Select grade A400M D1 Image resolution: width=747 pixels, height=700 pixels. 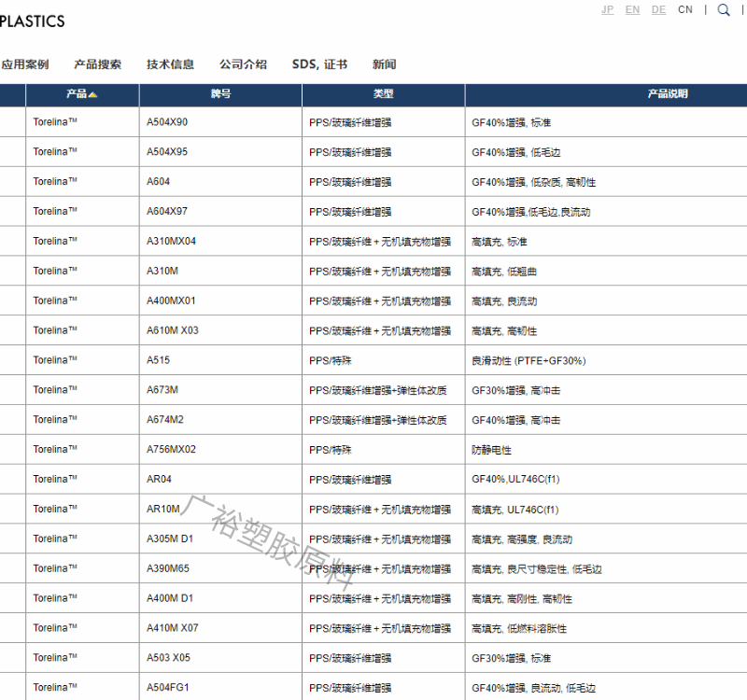click(x=170, y=598)
